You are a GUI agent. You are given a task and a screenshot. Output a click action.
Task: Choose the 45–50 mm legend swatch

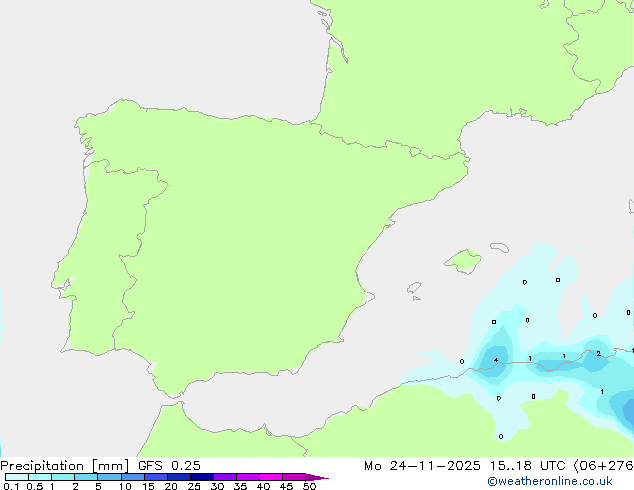point(294,477)
